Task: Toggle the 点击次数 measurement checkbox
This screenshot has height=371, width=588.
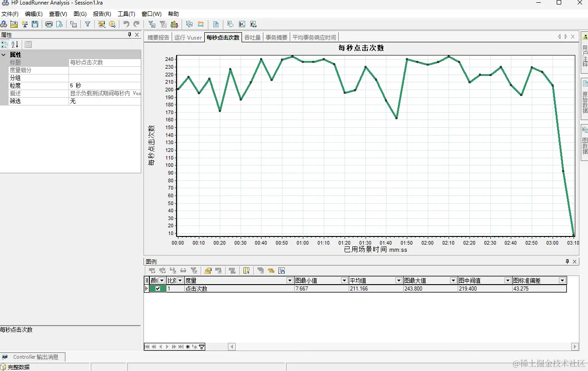Action: tap(158, 289)
